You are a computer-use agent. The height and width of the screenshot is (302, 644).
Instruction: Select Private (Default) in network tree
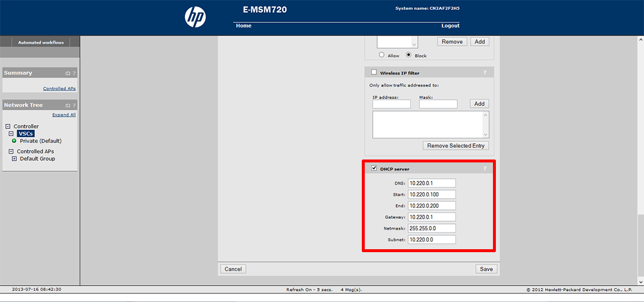[x=40, y=141]
